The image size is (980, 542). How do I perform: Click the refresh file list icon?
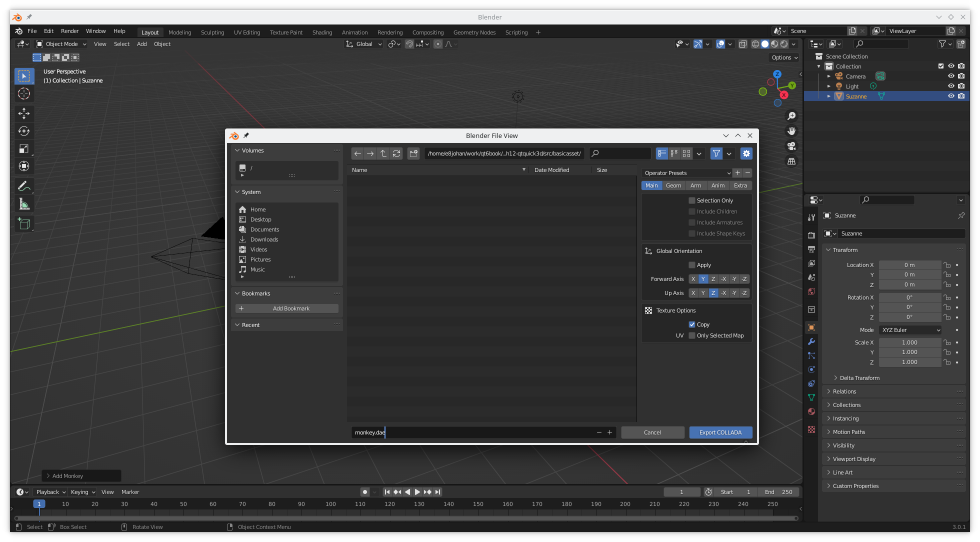[396, 153]
